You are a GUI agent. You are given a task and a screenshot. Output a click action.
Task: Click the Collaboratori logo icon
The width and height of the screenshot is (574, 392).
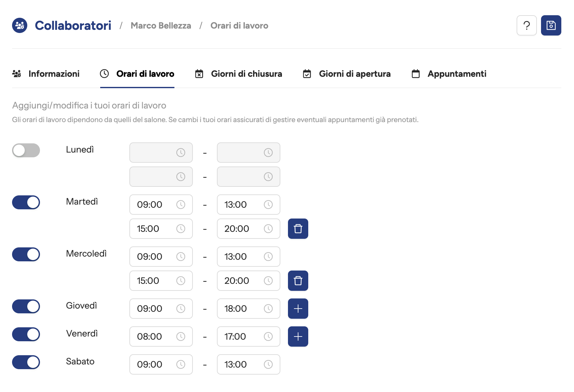click(x=20, y=25)
